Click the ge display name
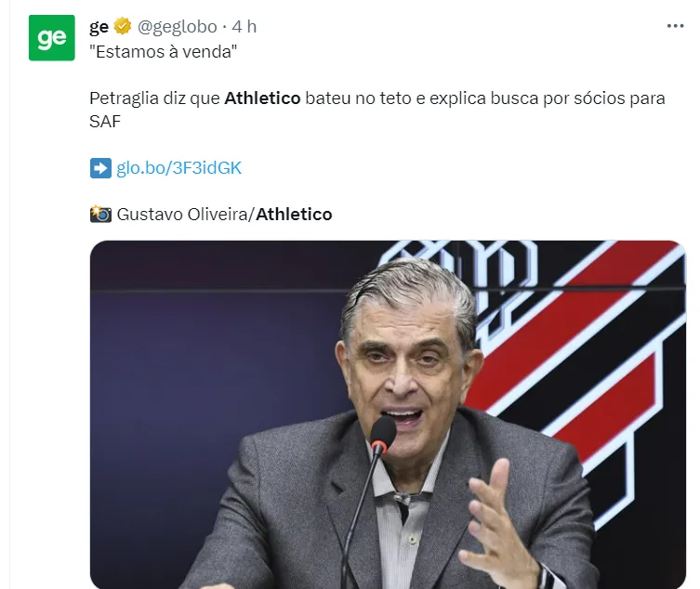This screenshot has width=700, height=589. coord(99,27)
